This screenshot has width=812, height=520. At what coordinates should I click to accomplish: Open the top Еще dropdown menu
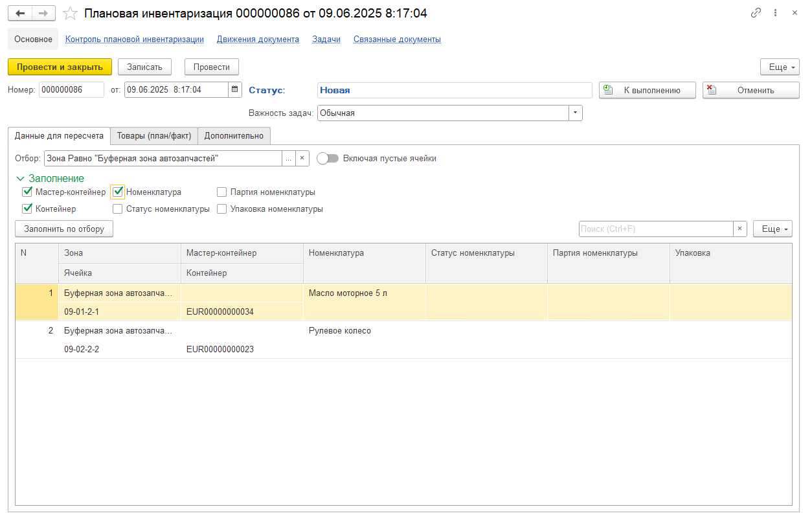point(780,67)
